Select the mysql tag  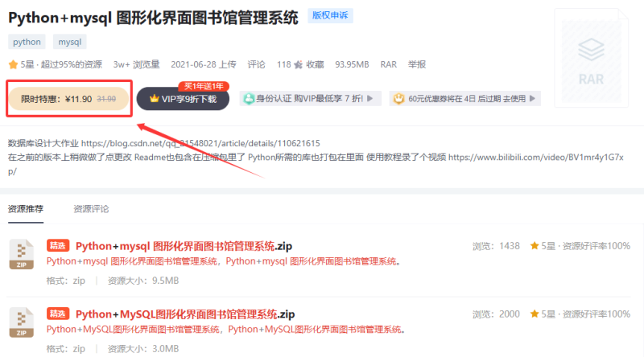(x=70, y=42)
